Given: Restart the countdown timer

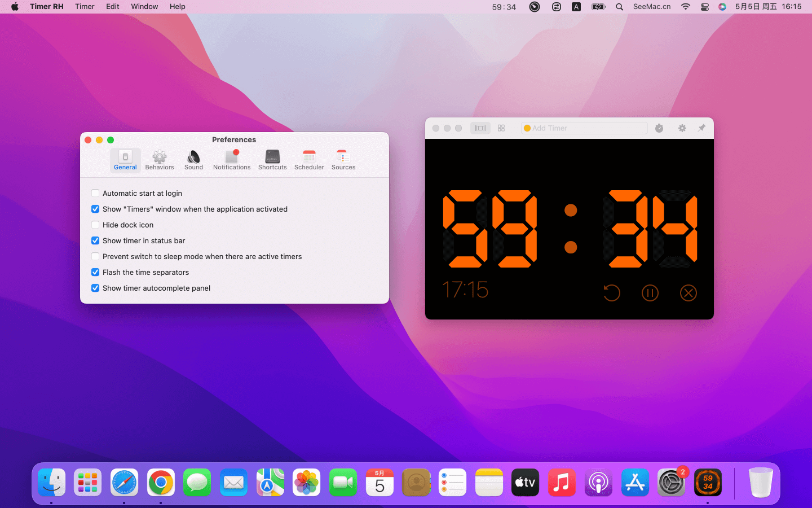Looking at the screenshot, I should [612, 293].
